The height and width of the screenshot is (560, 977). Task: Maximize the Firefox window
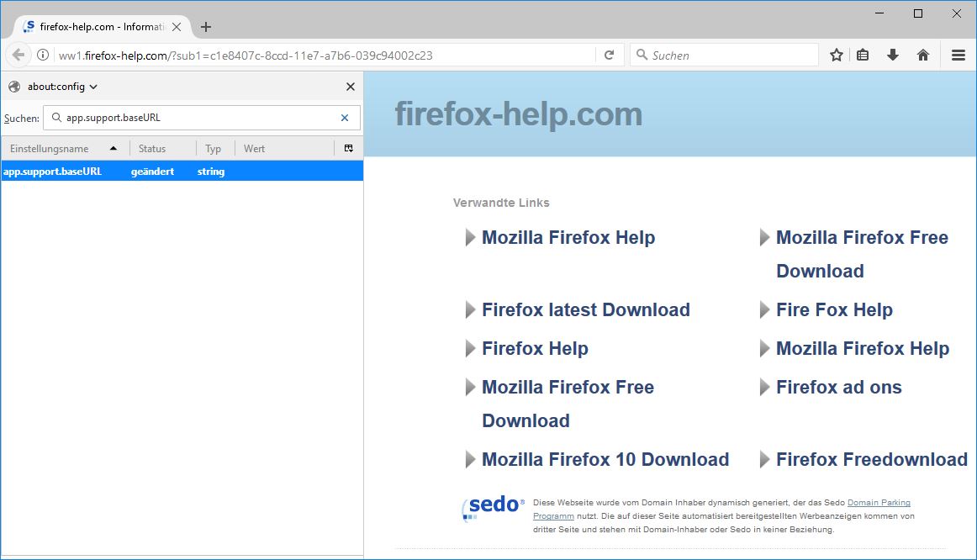[918, 13]
